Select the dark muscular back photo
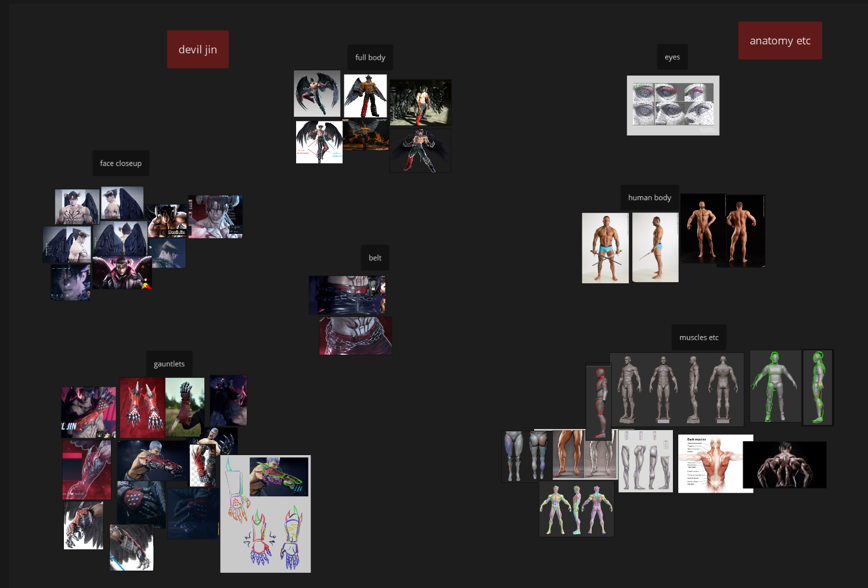 point(784,465)
